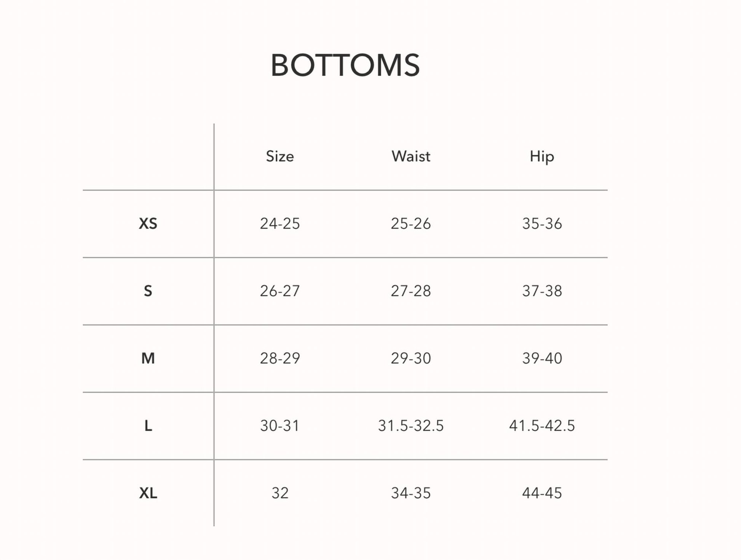Click the S row label
The width and height of the screenshot is (741, 560).
[x=148, y=291]
